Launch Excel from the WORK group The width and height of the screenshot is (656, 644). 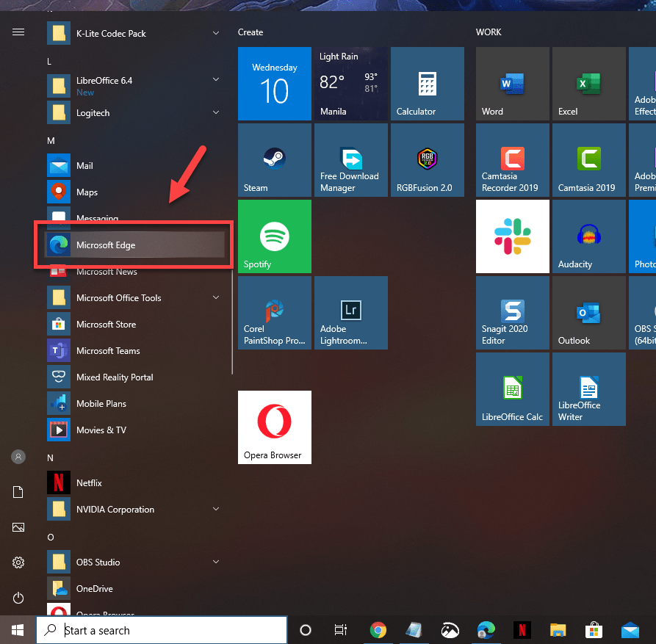pyautogui.click(x=588, y=84)
